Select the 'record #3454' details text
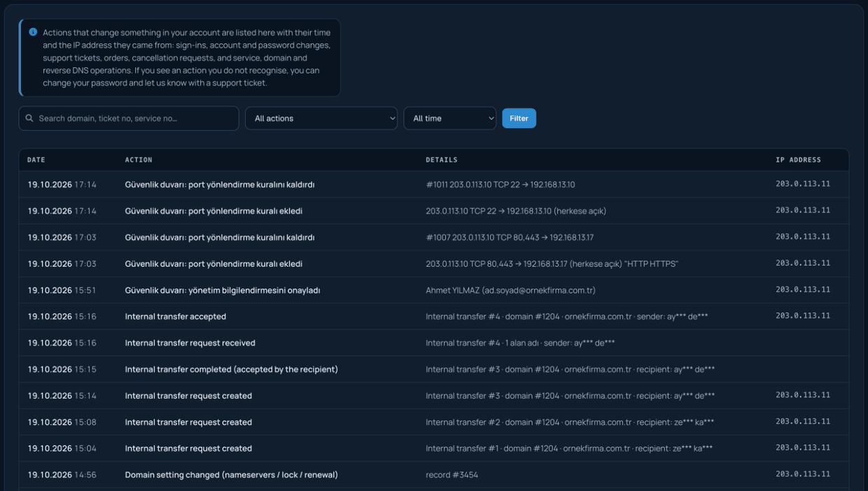The image size is (868, 491). click(x=452, y=475)
